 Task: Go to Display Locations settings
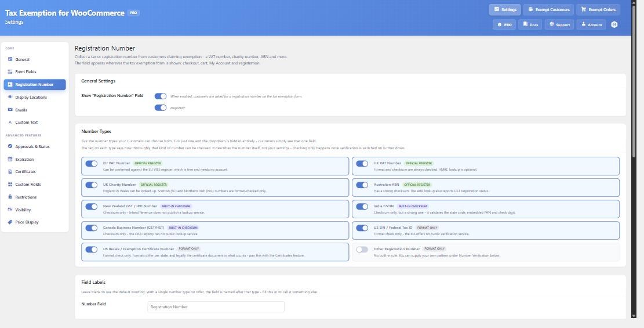coord(35,97)
